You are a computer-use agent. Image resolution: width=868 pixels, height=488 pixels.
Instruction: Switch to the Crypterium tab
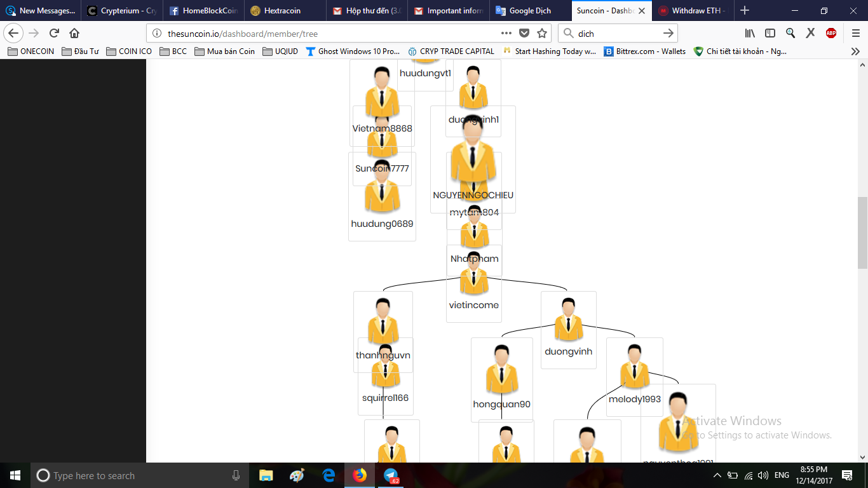coord(122,11)
